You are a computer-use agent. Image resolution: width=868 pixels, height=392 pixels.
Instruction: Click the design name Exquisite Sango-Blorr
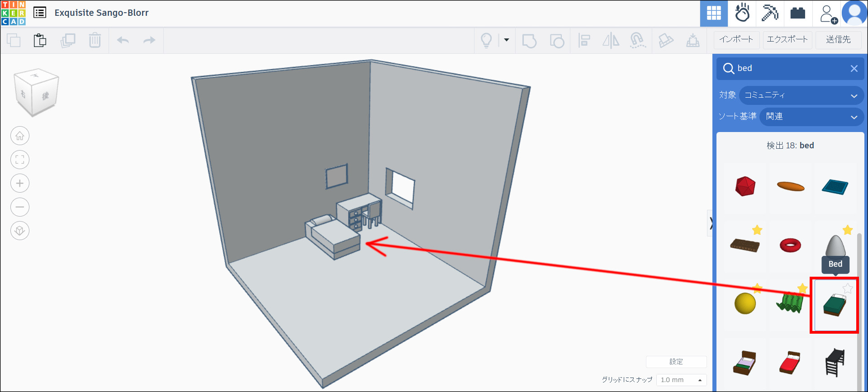click(x=102, y=13)
